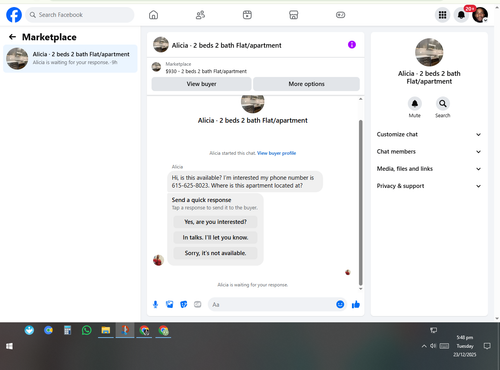Image resolution: width=500 pixels, height=370 pixels.
Task: Show hidden system tray icons
Action: 424,346
